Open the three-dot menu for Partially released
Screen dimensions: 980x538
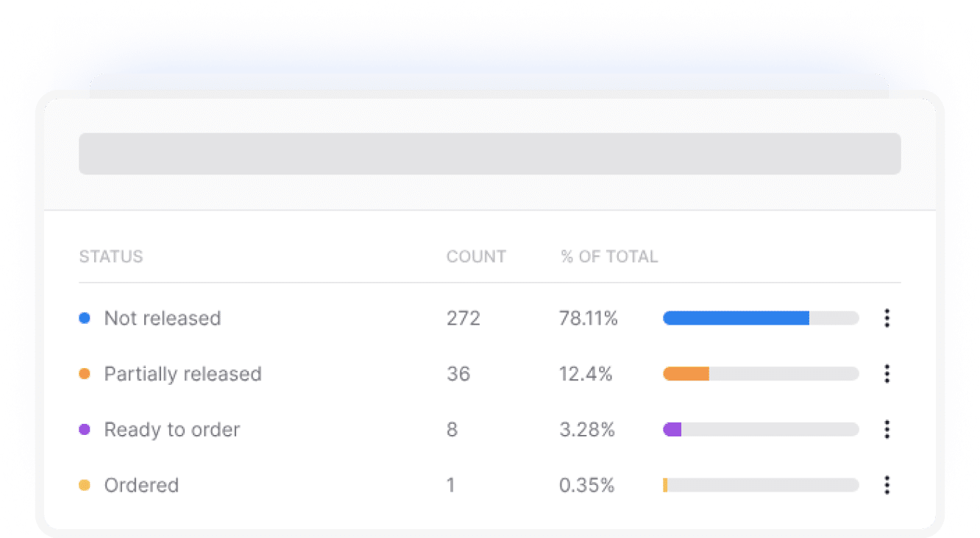click(887, 374)
